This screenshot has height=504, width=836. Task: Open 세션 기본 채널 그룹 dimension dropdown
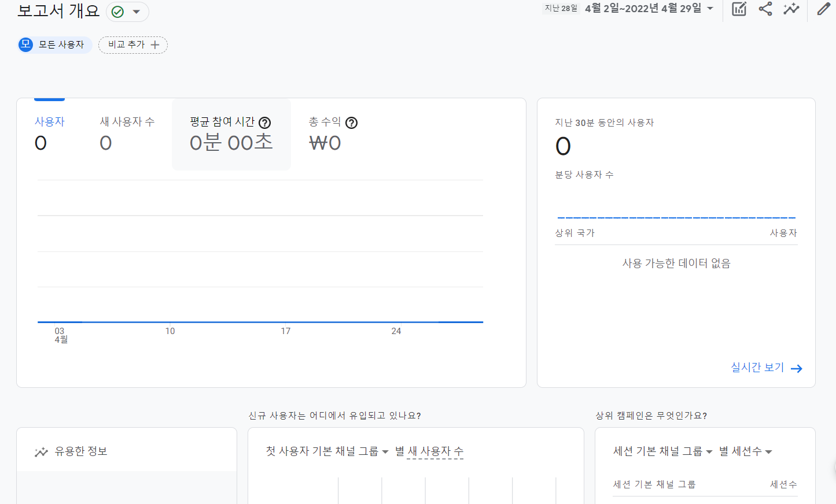(x=662, y=451)
